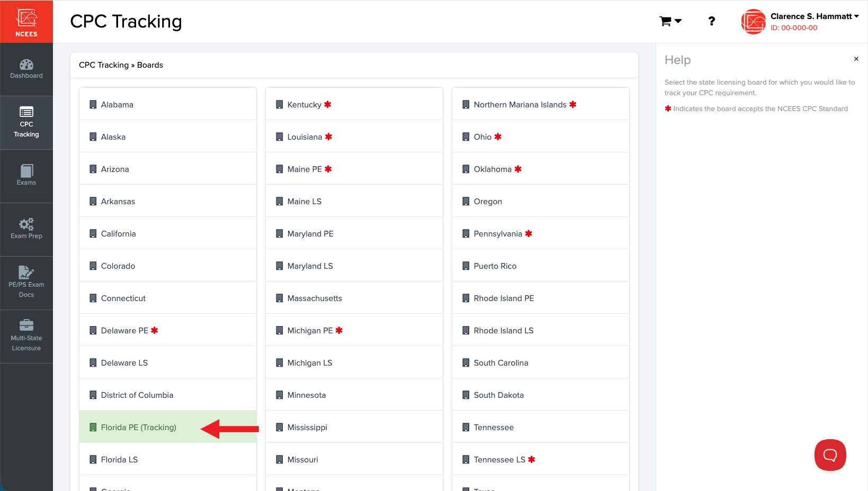Screen dimensions: 868x491
Task: Pick the Michigan PE board
Action: (x=354, y=330)
